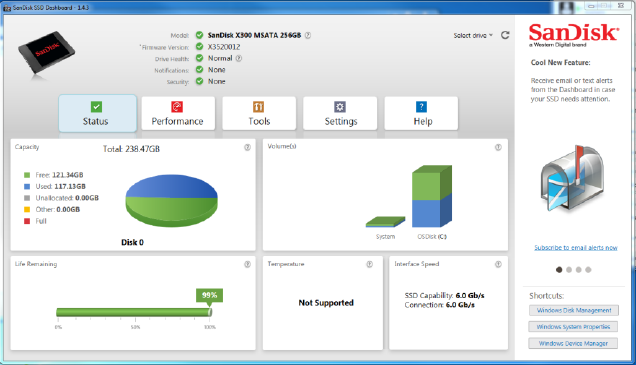636x365 pixels.
Task: Select the second carousel page dot
Action: [569, 270]
